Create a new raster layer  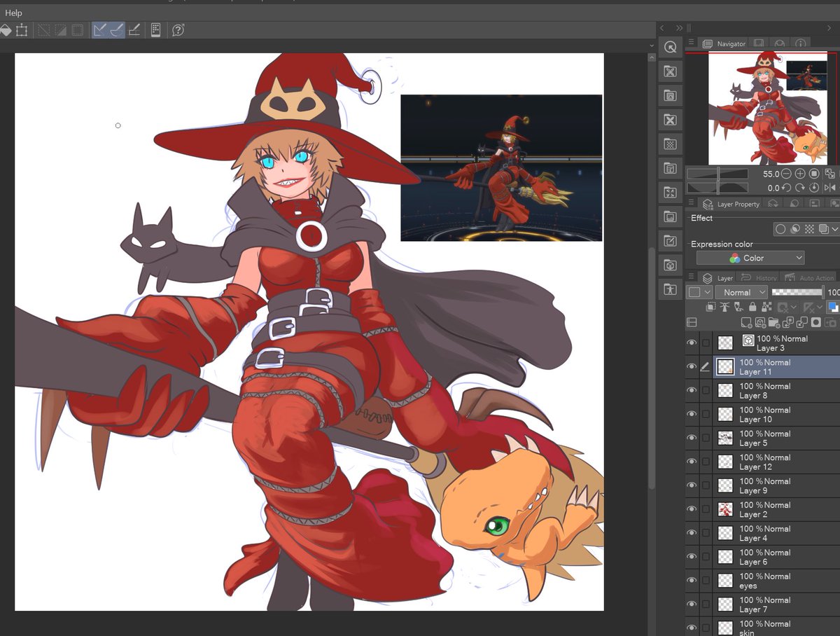click(x=746, y=322)
